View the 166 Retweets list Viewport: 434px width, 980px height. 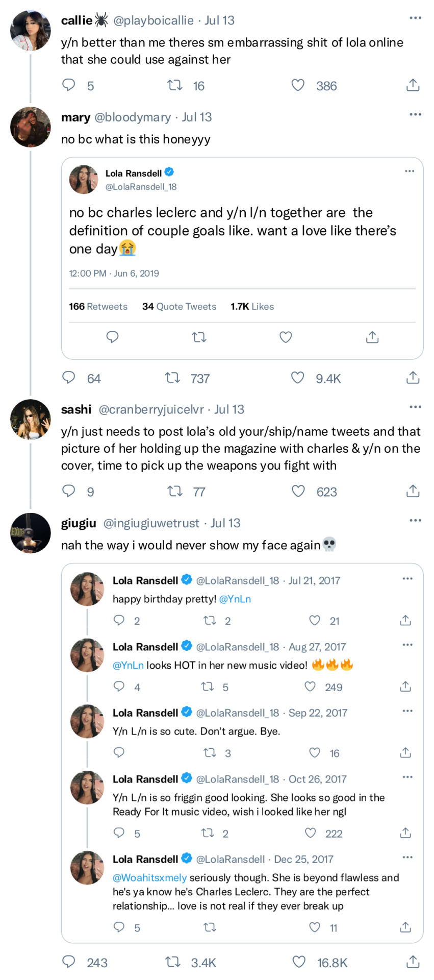[98, 306]
